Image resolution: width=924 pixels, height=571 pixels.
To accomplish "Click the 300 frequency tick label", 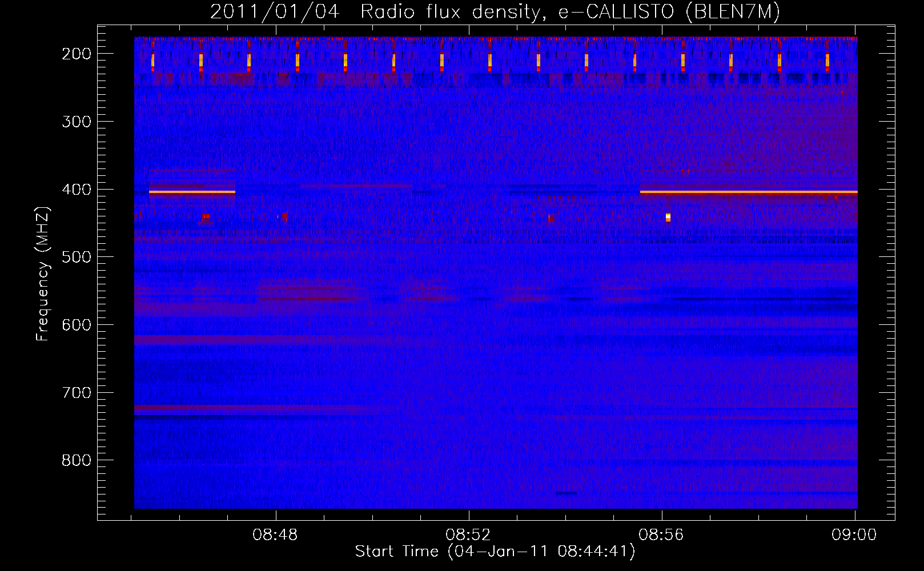I will click(76, 122).
